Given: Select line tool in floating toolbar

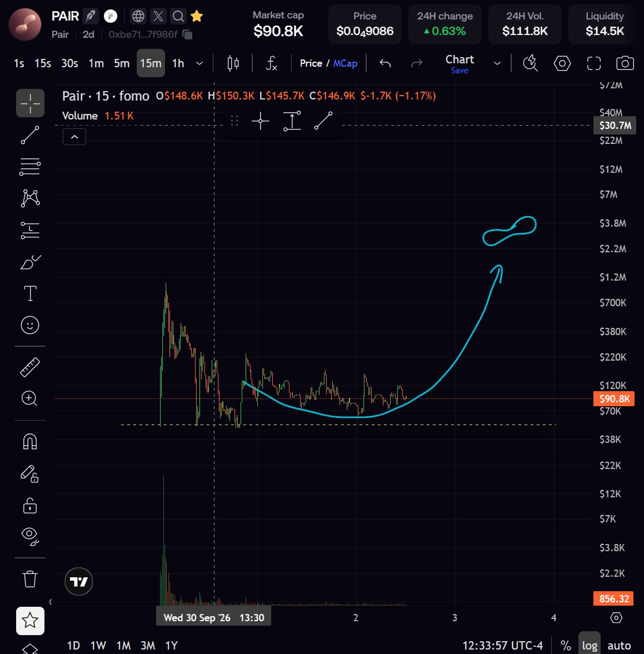Looking at the screenshot, I should 323,121.
